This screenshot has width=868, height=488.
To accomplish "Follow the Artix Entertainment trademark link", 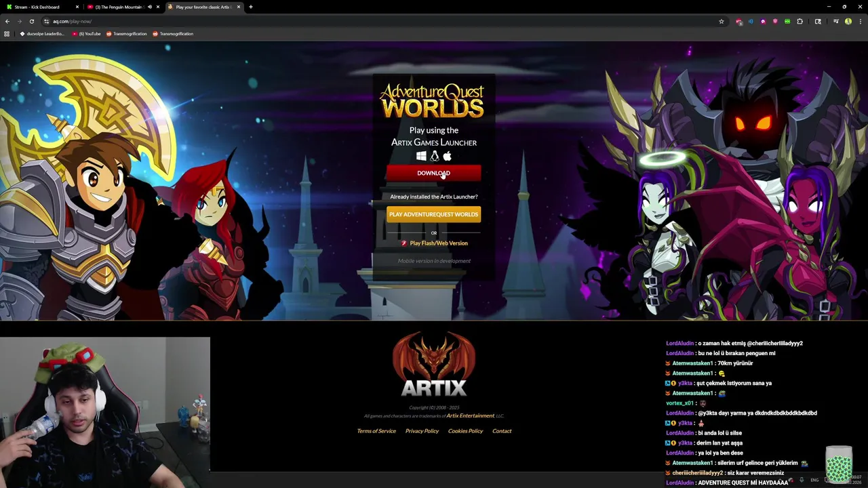I will click(x=470, y=415).
